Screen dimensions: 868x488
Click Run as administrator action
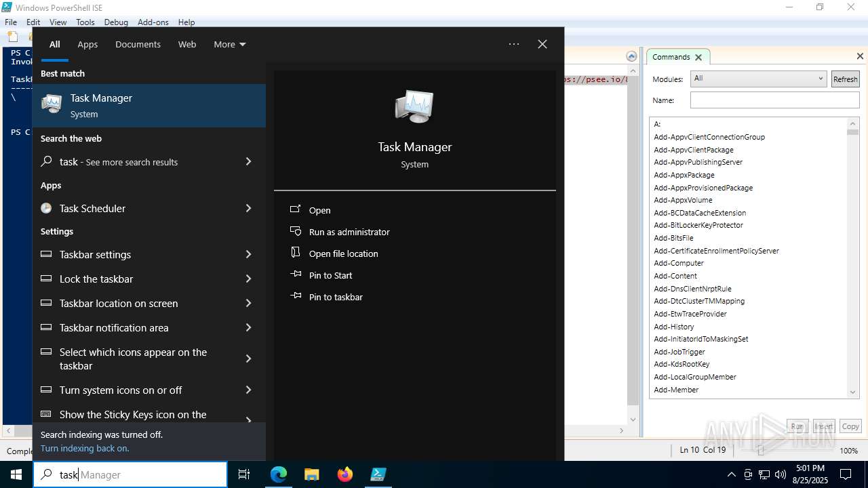click(x=349, y=232)
